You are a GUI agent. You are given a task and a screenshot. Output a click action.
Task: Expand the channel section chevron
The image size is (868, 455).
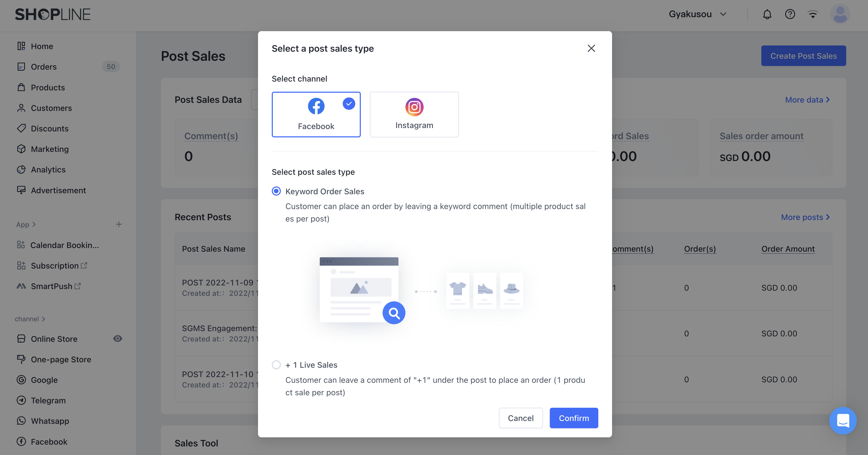pos(43,319)
